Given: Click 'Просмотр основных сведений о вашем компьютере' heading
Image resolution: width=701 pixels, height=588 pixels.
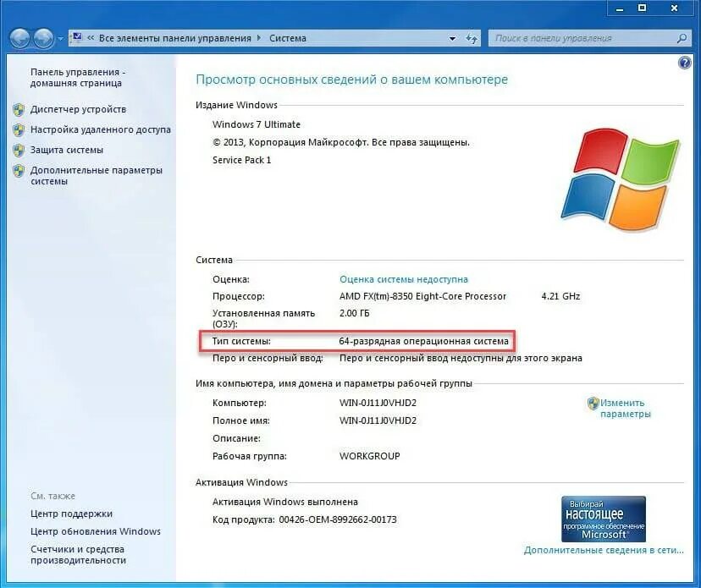Looking at the screenshot, I should 352,80.
